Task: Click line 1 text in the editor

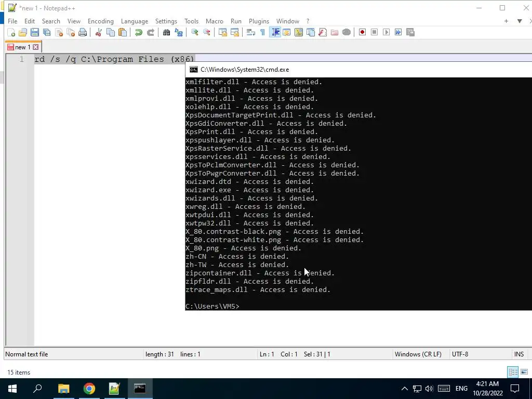Action: pyautogui.click(x=114, y=59)
